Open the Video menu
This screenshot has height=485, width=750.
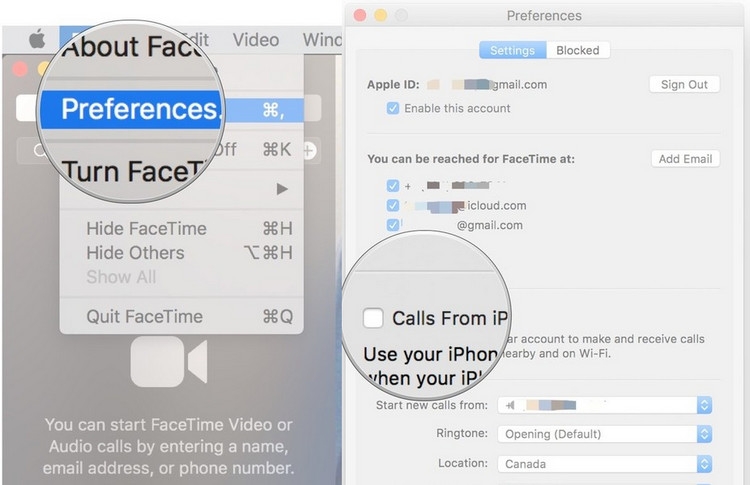(x=256, y=40)
